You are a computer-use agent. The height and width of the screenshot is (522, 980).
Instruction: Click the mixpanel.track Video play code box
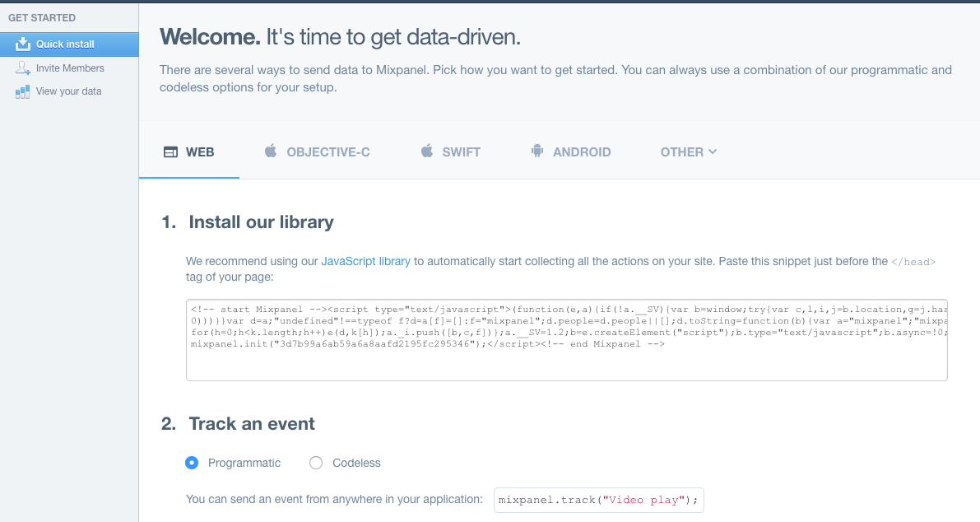(x=598, y=500)
